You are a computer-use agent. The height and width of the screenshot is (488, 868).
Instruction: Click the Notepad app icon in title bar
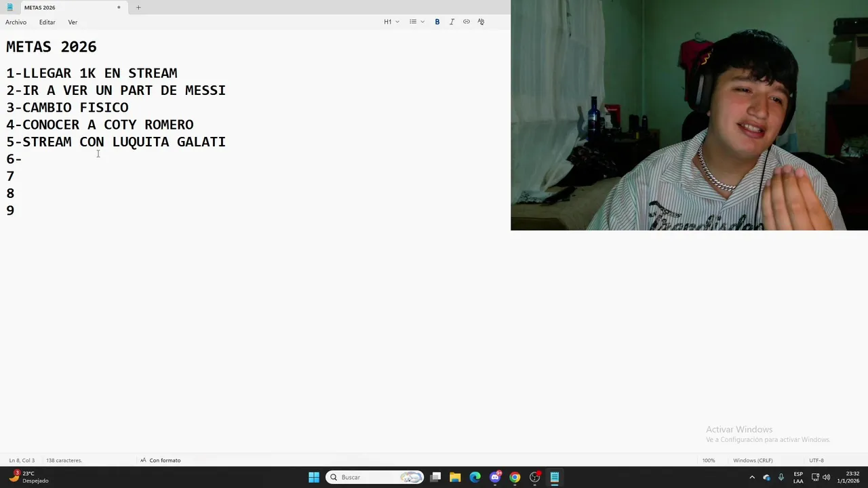pos(9,7)
